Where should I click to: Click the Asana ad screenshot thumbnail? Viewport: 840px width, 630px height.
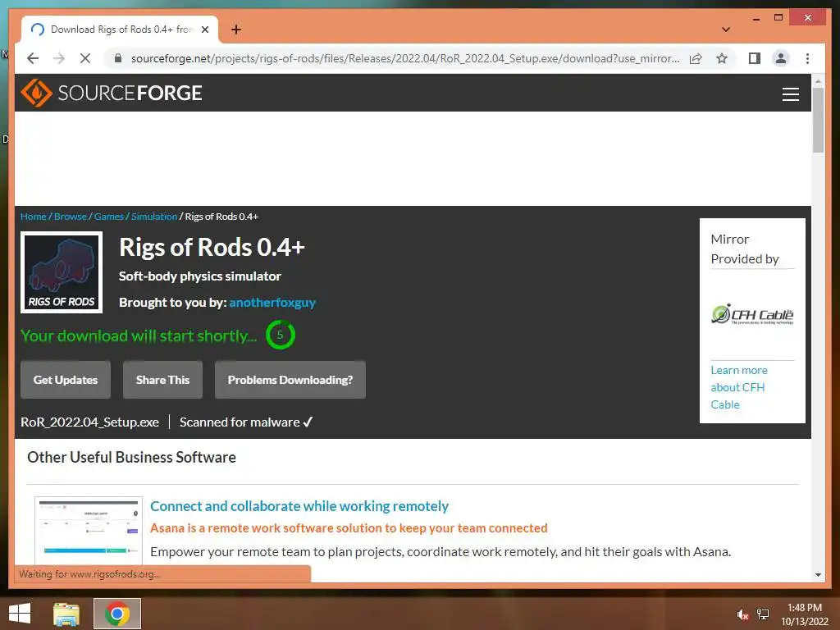[x=89, y=531]
